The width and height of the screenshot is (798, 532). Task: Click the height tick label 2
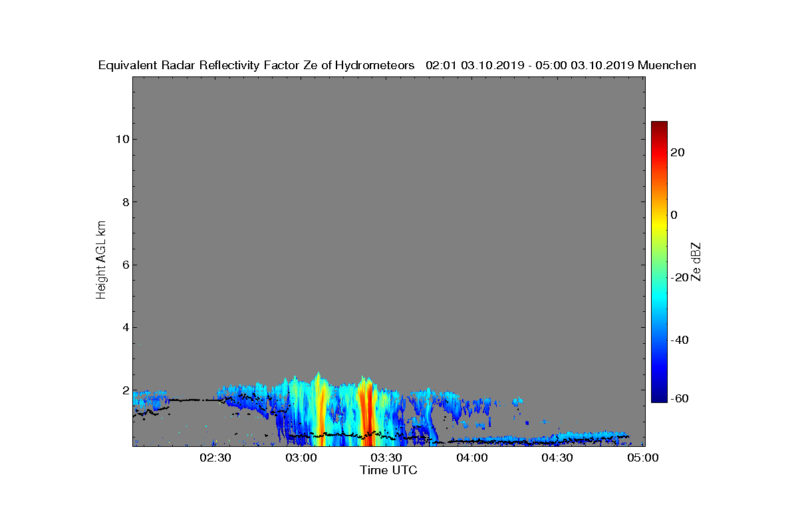click(125, 390)
